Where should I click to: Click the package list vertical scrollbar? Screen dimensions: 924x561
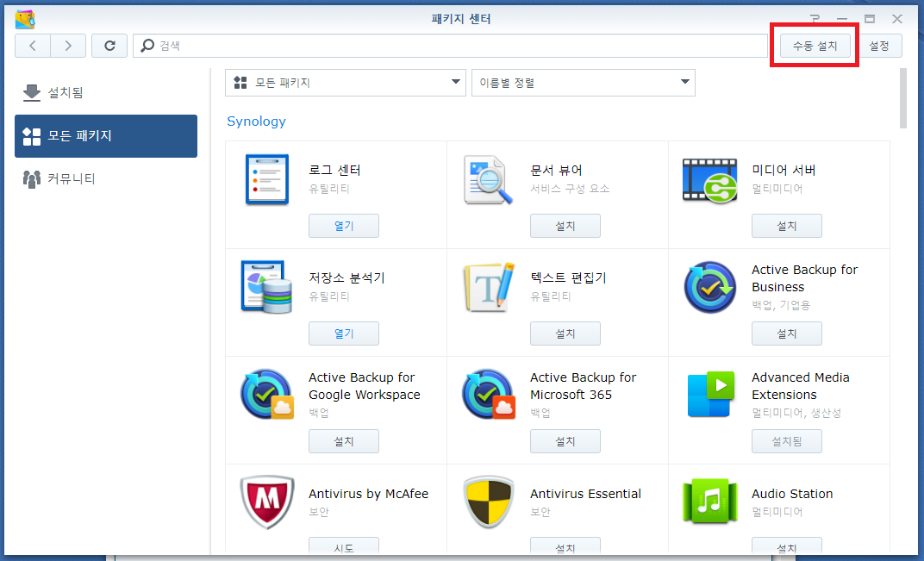pyautogui.click(x=902, y=98)
